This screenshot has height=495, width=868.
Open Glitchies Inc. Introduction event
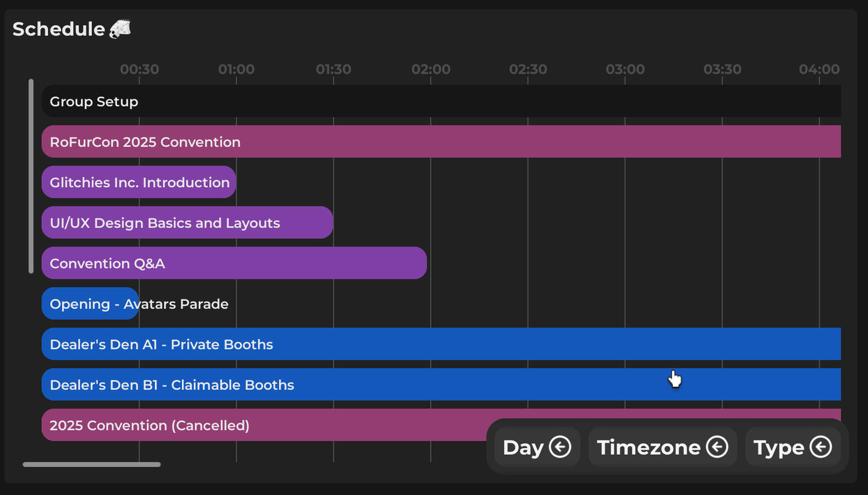139,182
